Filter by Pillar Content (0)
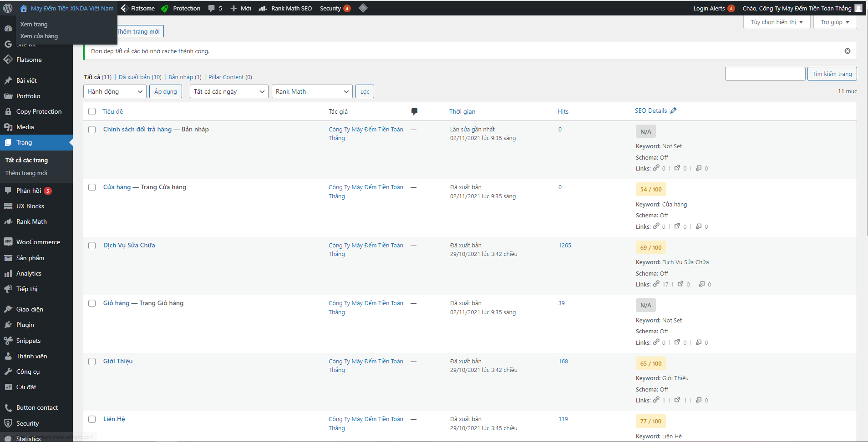This screenshot has height=442, width=868. [x=230, y=77]
